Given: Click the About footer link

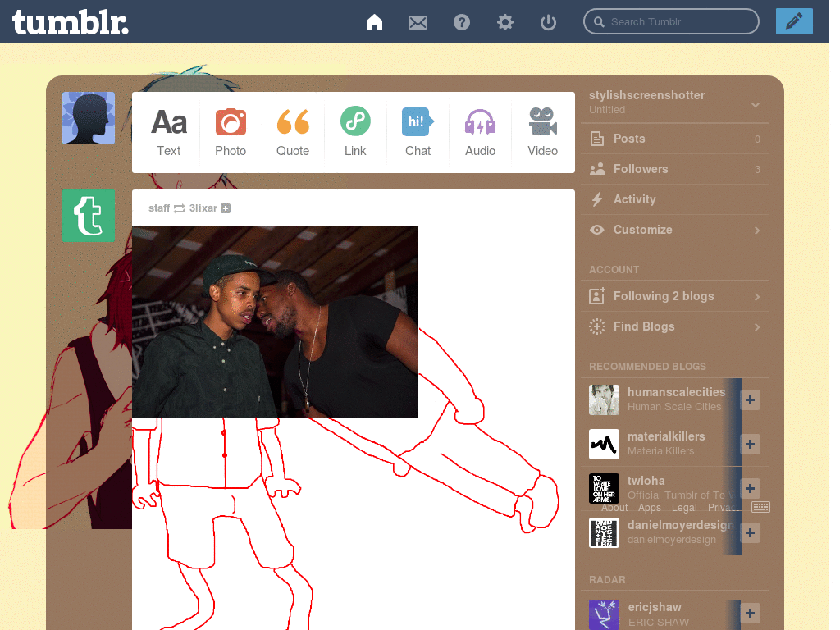Looking at the screenshot, I should (x=614, y=507).
